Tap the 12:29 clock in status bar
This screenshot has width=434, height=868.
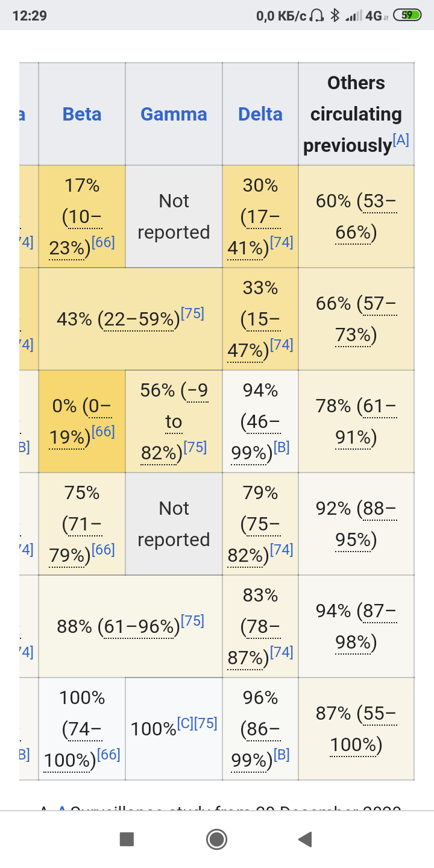pyautogui.click(x=30, y=16)
